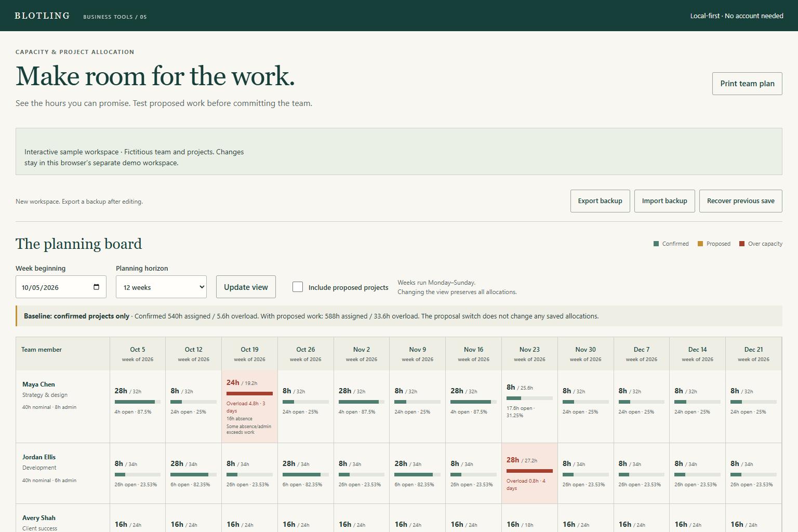
Task: Click Jordan Ellis's Dec 14 8h cell
Action: pyautogui.click(x=697, y=473)
